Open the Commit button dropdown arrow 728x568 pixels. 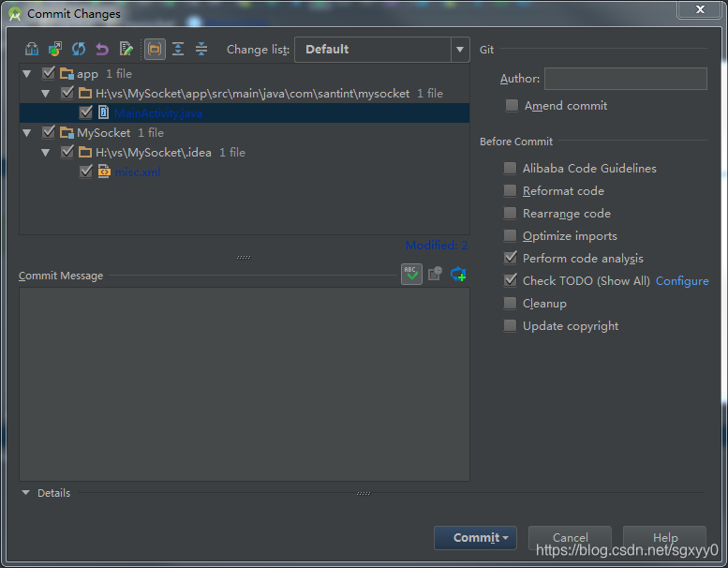[x=506, y=538]
